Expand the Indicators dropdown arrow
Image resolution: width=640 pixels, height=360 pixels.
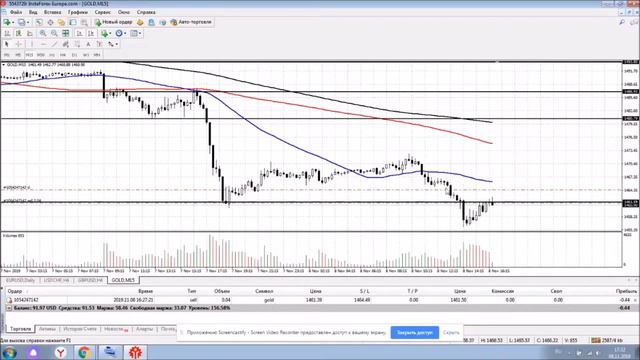[x=110, y=33]
